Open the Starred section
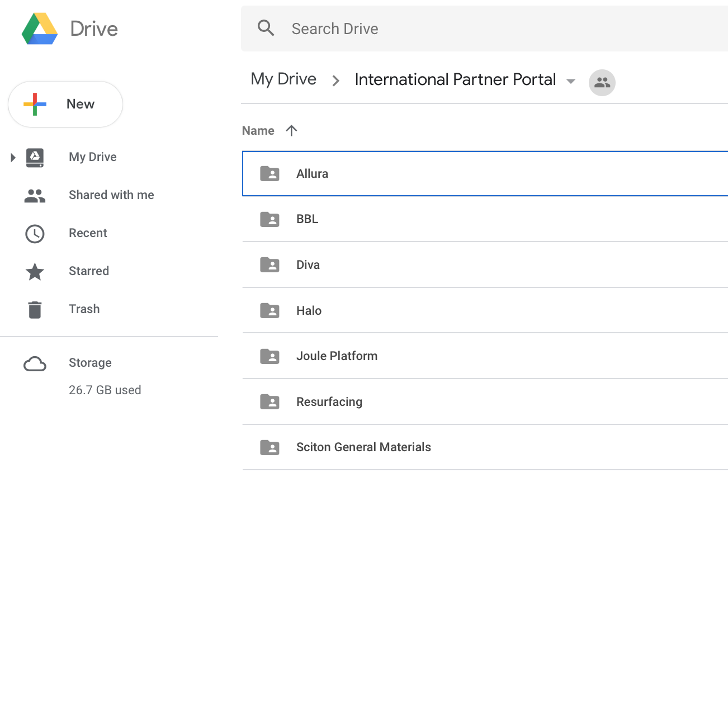The width and height of the screenshot is (728, 728). point(89,271)
